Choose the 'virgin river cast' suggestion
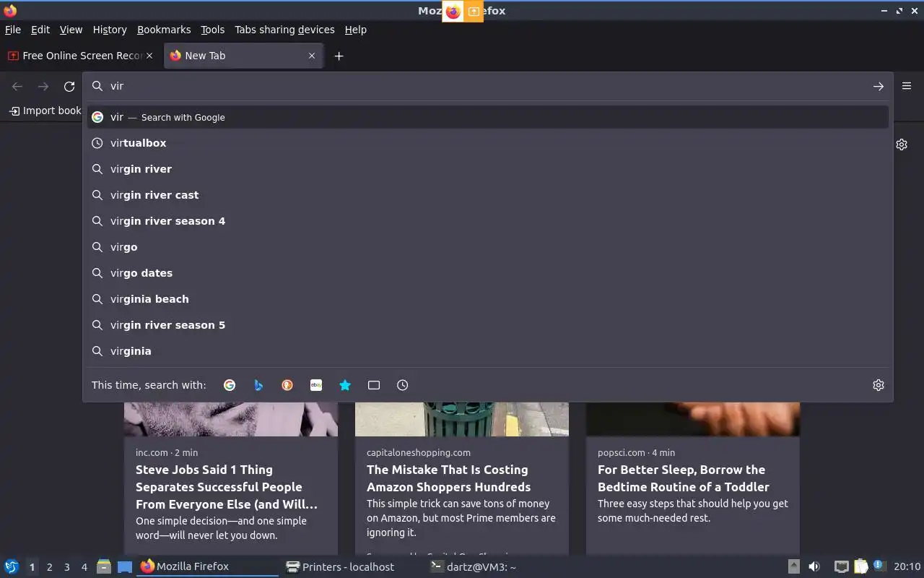 [x=488, y=195]
